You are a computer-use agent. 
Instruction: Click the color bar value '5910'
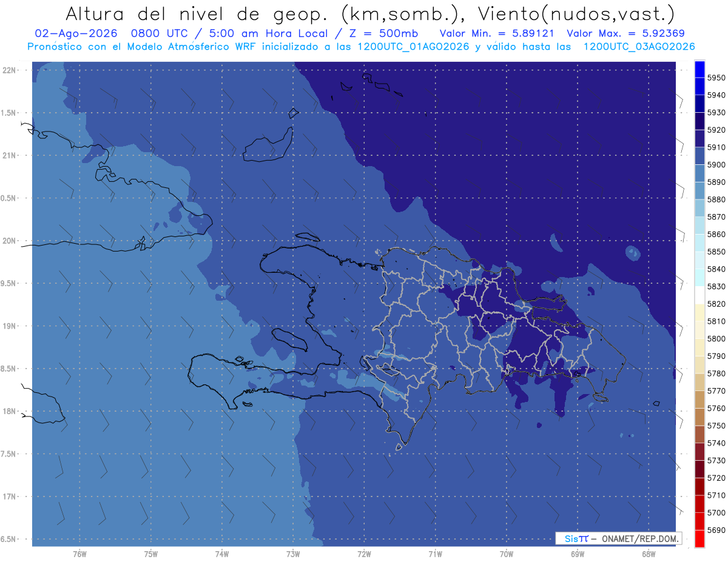coord(716,147)
